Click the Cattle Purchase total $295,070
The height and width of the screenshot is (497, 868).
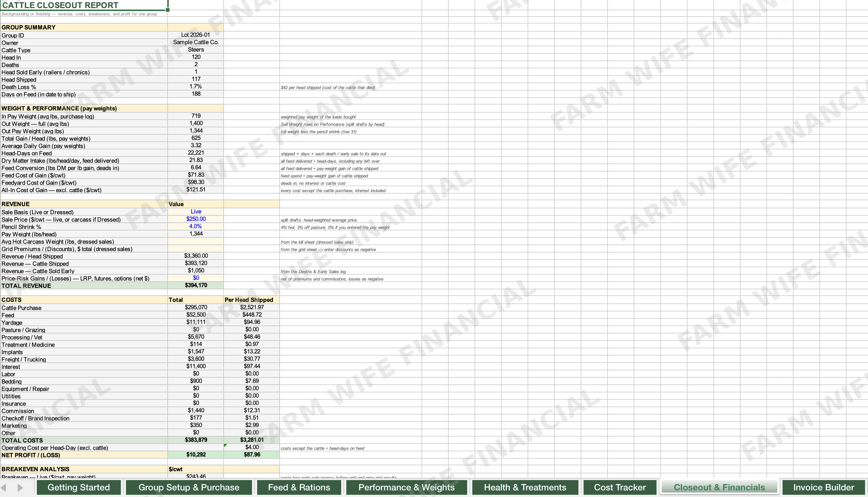tap(196, 307)
